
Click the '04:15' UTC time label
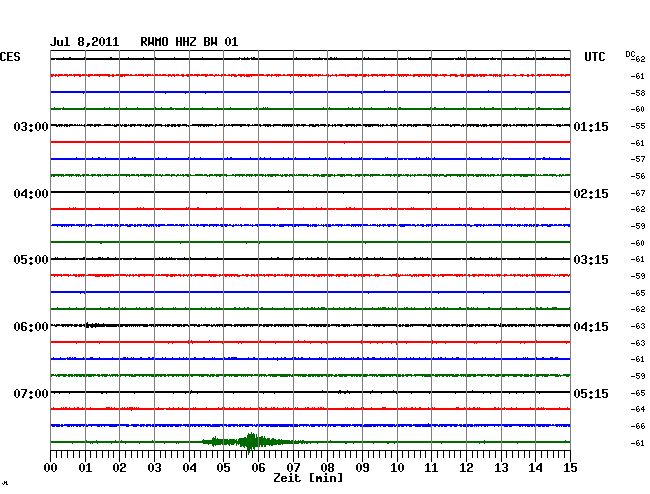[x=591, y=327]
